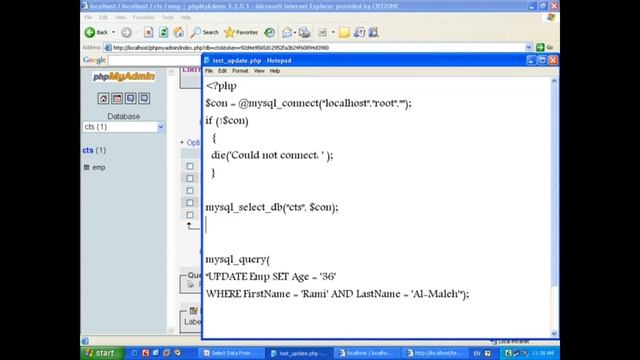Open phpMyAdmin Home icon in sidebar
Image resolution: width=640 pixels, height=360 pixels.
103,98
